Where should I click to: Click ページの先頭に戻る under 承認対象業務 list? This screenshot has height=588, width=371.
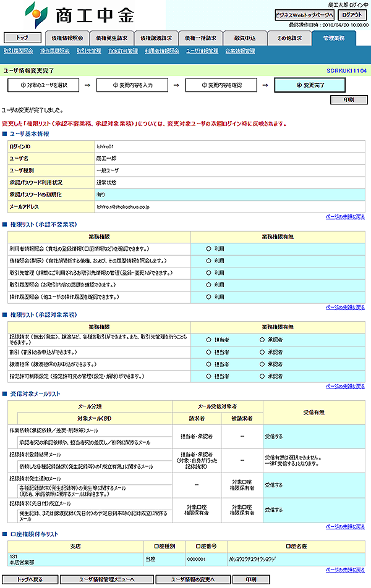[x=345, y=387]
